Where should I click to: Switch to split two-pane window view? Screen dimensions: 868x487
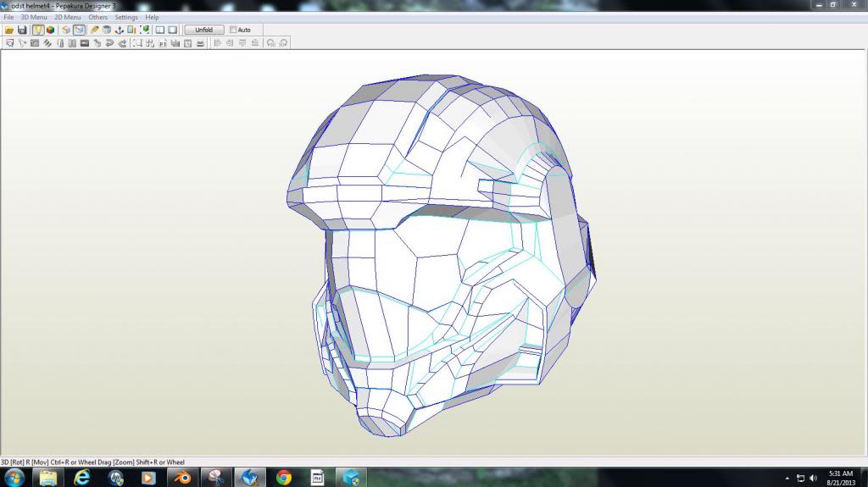click(x=160, y=30)
